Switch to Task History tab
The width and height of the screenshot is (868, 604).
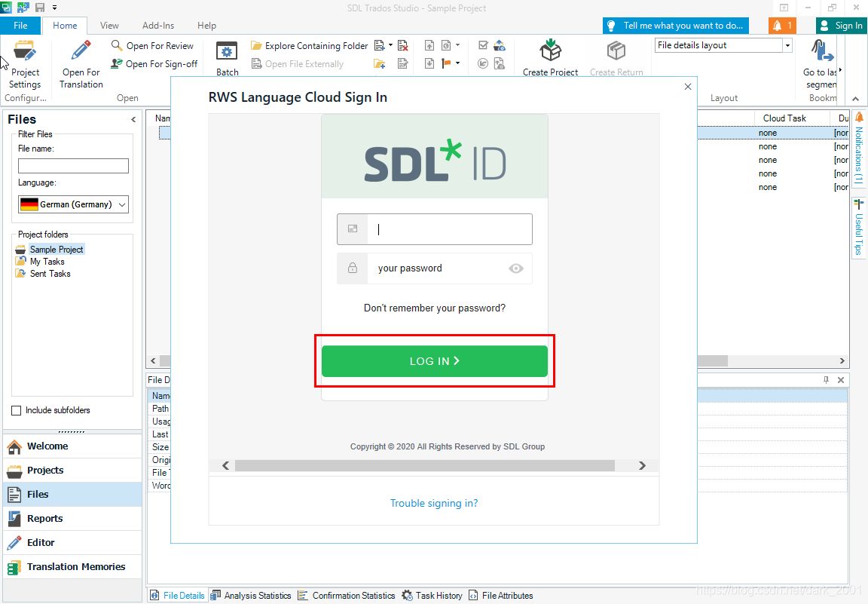432,596
